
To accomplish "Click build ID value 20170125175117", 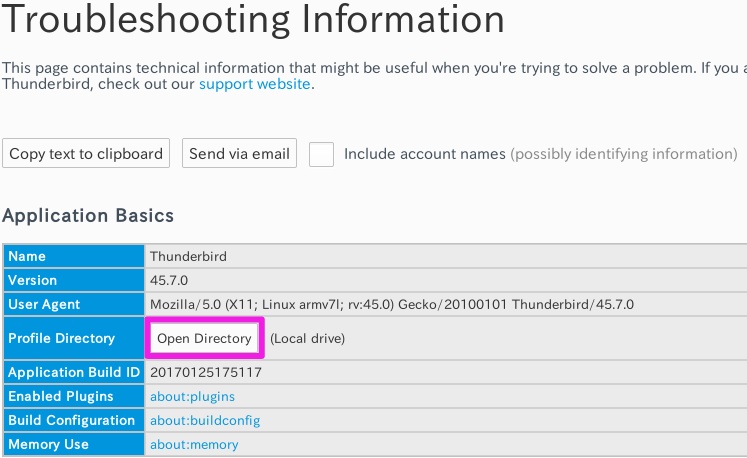I will click(x=206, y=372).
